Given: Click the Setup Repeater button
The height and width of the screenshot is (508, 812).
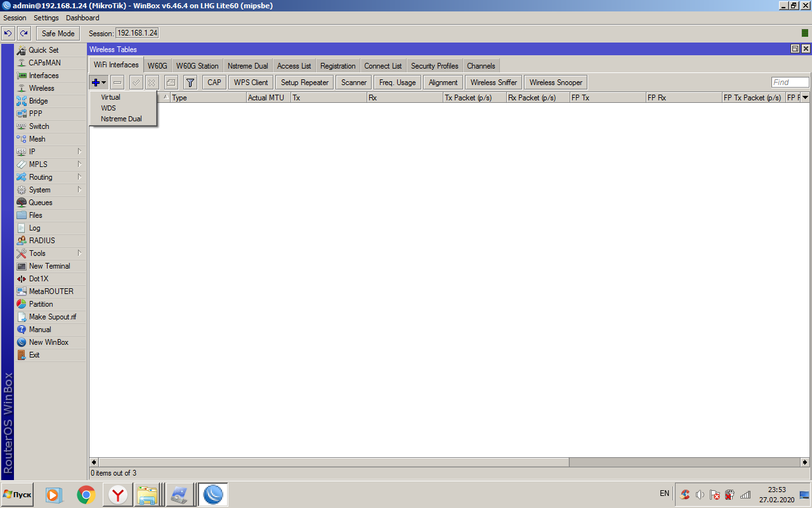Looking at the screenshot, I should (x=305, y=83).
